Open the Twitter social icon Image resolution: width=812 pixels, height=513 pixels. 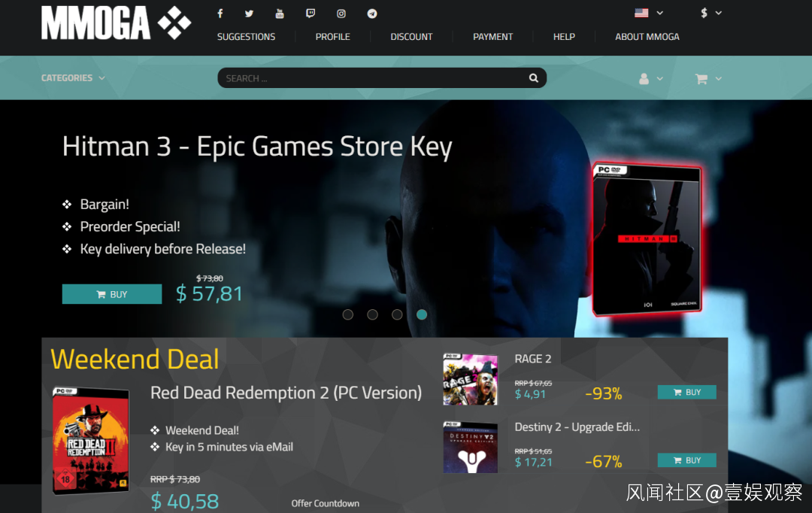249,14
